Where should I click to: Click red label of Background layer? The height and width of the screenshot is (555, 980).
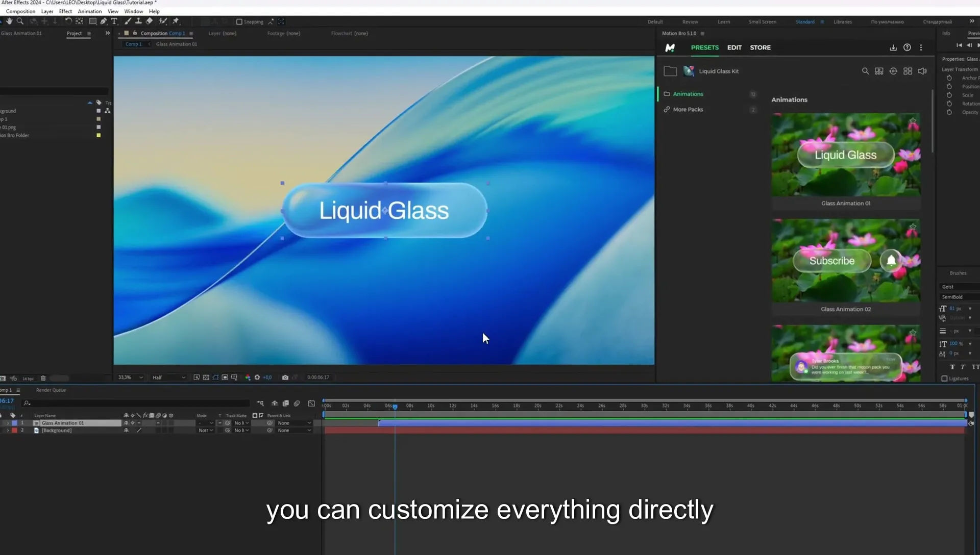(x=15, y=431)
